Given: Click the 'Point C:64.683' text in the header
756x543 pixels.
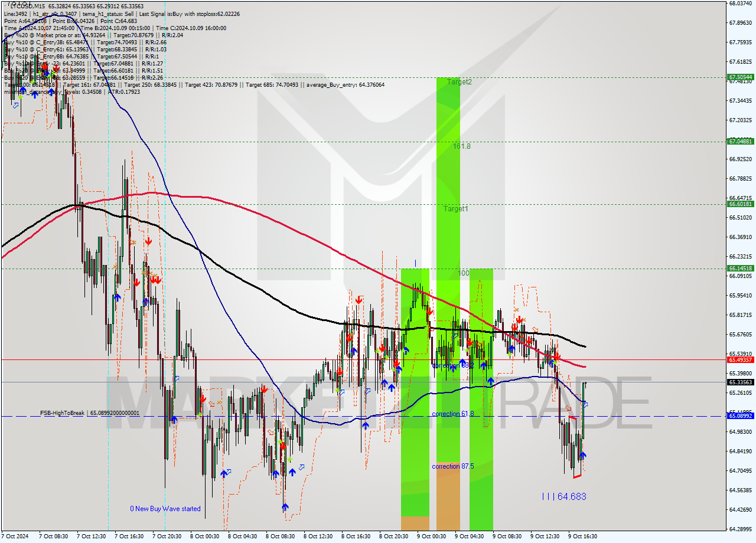Looking at the screenshot, I should pos(119,21).
